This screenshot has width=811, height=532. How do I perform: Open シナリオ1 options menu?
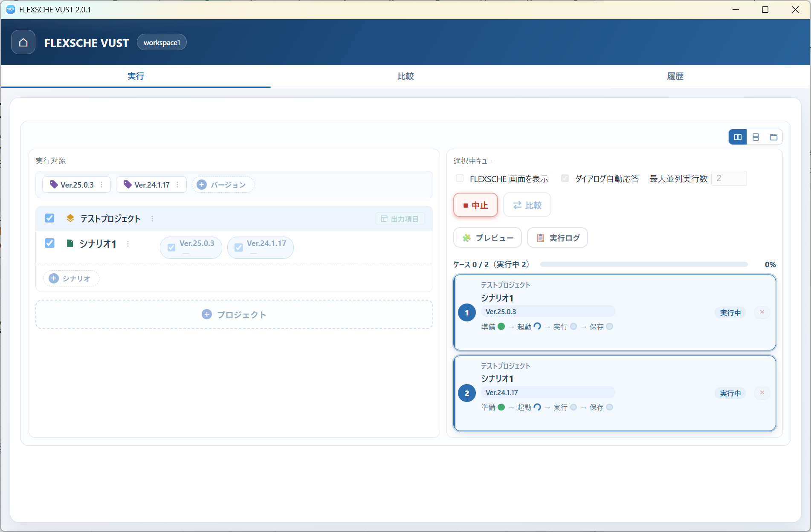point(128,244)
